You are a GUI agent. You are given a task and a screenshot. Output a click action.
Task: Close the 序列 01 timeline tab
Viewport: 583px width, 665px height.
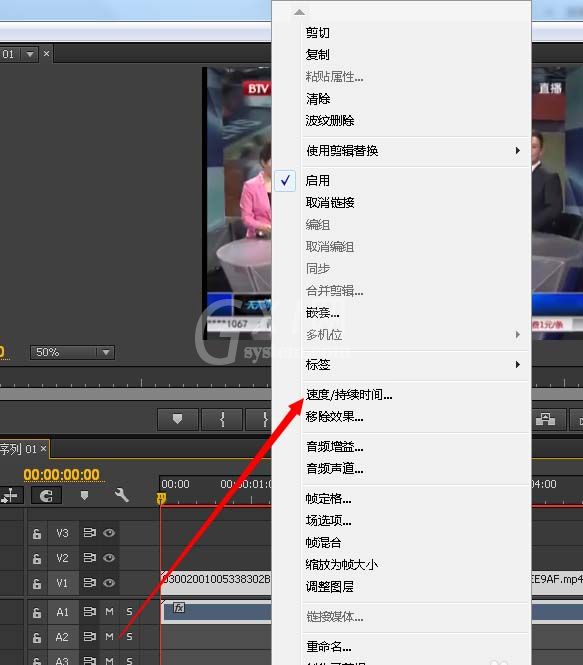(x=43, y=449)
